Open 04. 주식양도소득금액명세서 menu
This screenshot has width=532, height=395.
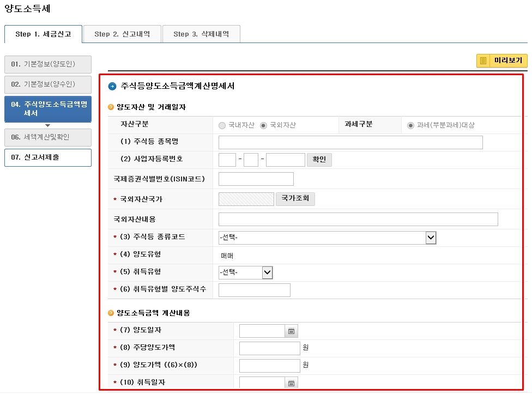point(48,109)
